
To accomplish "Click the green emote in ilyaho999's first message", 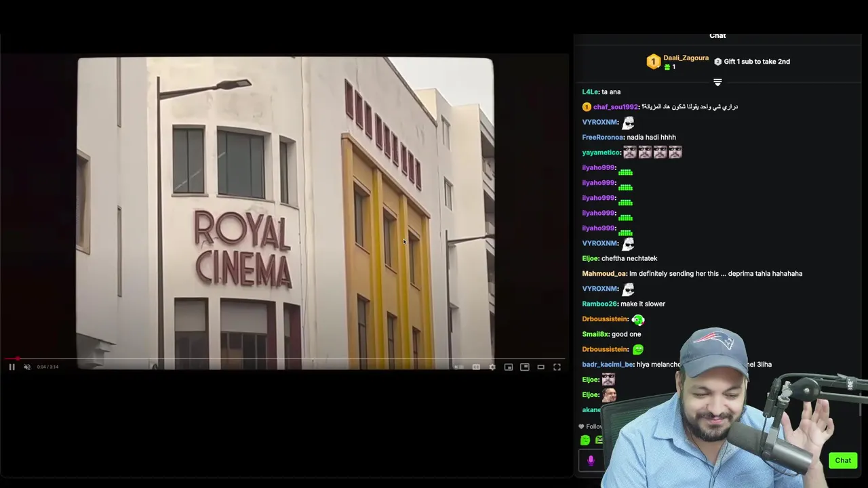I will click(625, 172).
